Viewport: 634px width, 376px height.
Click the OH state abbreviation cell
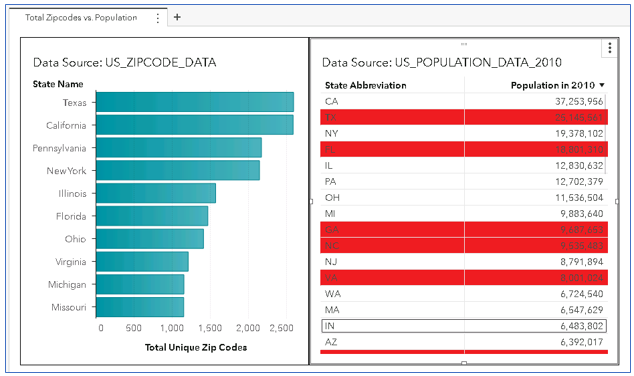[393, 197]
